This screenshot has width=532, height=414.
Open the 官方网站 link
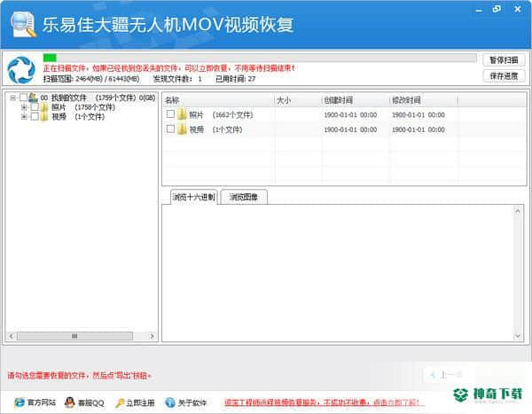42,402
